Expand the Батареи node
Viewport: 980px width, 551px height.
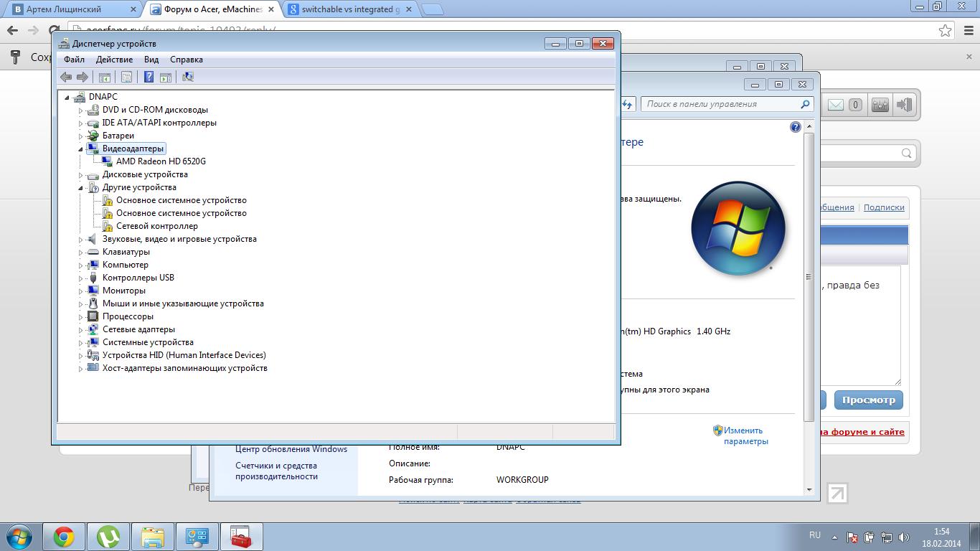click(81, 136)
